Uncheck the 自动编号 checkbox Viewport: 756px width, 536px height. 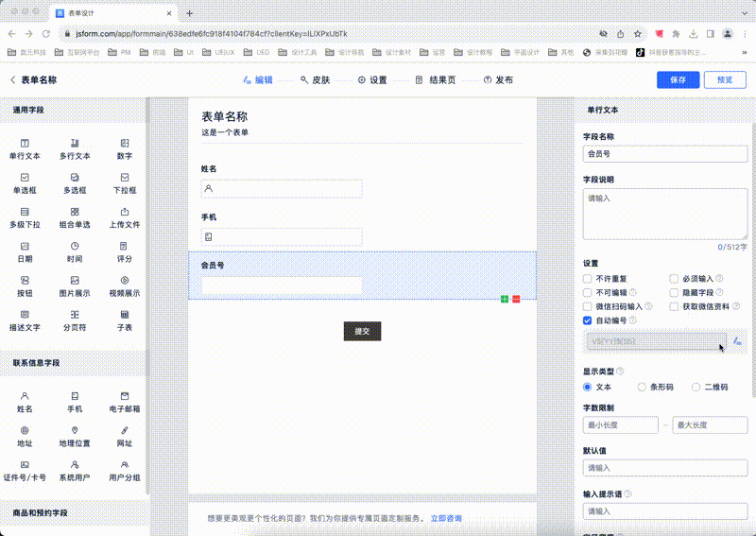click(588, 320)
